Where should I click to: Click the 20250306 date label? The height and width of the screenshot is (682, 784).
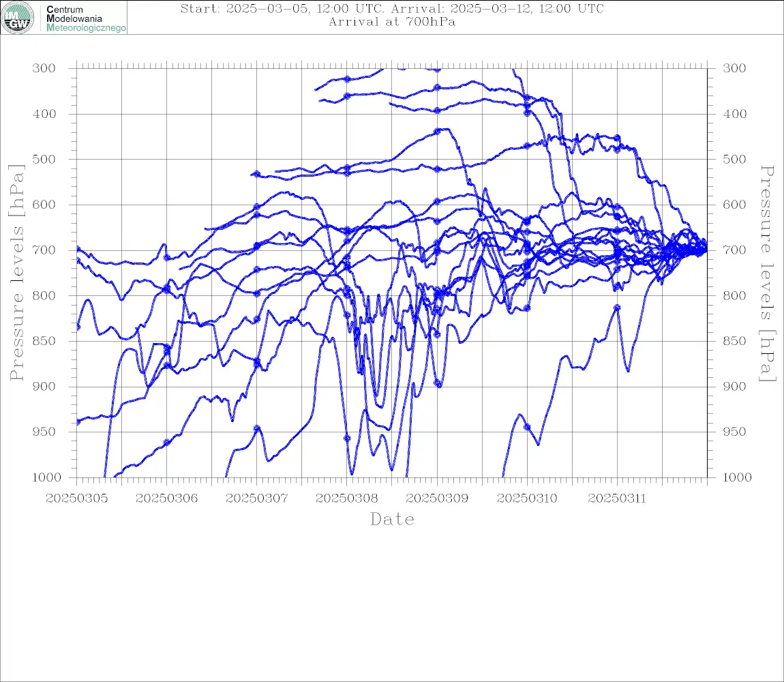pyautogui.click(x=166, y=499)
